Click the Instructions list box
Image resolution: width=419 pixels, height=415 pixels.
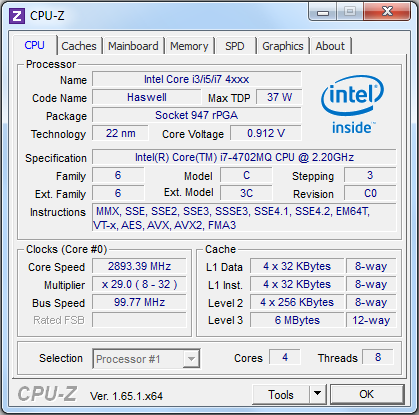244,218
